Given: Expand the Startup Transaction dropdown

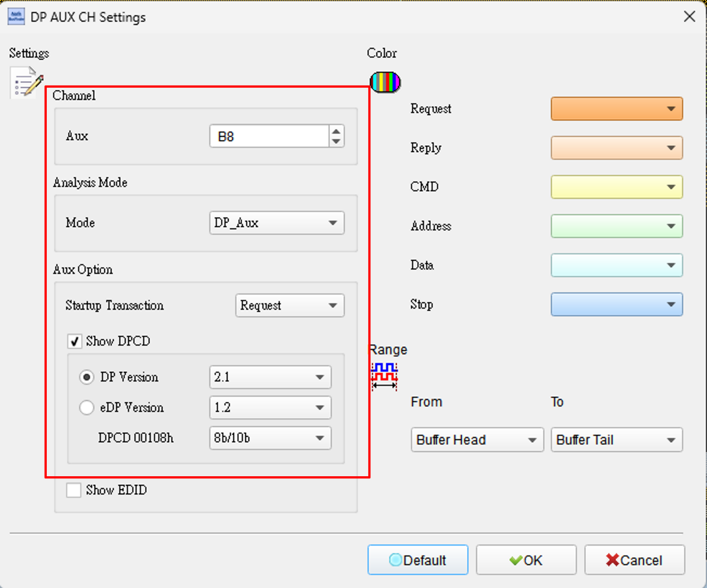Looking at the screenshot, I should pyautogui.click(x=290, y=305).
